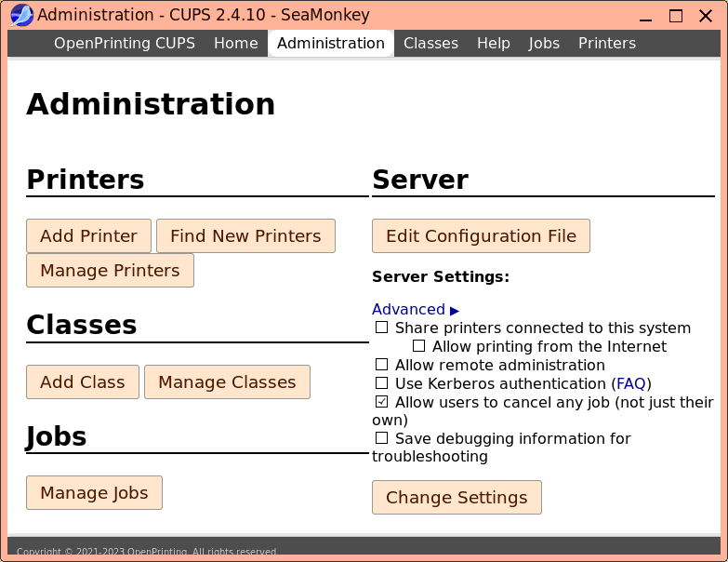Toggle Allow printing from the Internet
This screenshot has height=562, width=728.
[x=418, y=346]
